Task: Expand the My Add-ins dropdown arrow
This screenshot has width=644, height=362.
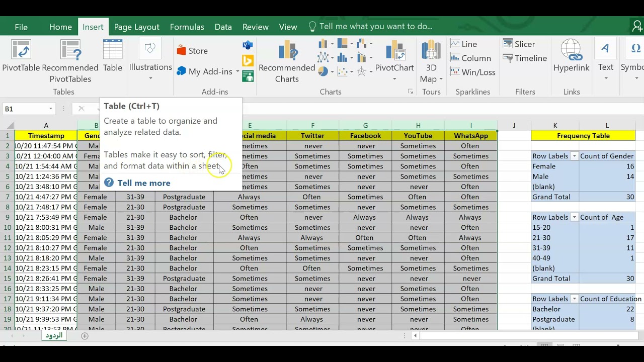Action: 237,72
